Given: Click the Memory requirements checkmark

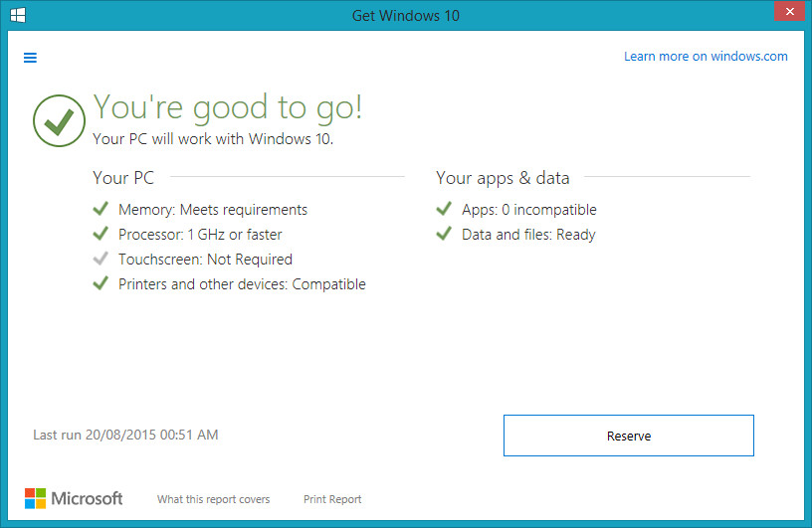Looking at the screenshot, I should coord(101,209).
